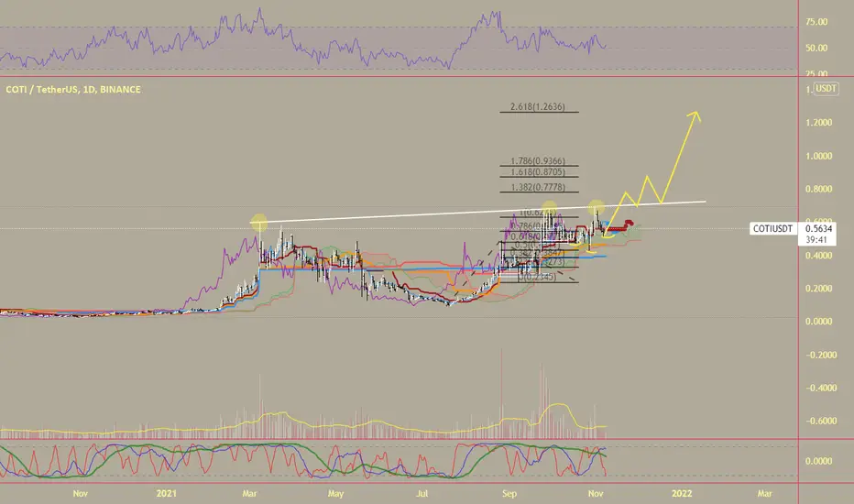Select the 2.618(1.2636) Fibonacci level label

538,107
